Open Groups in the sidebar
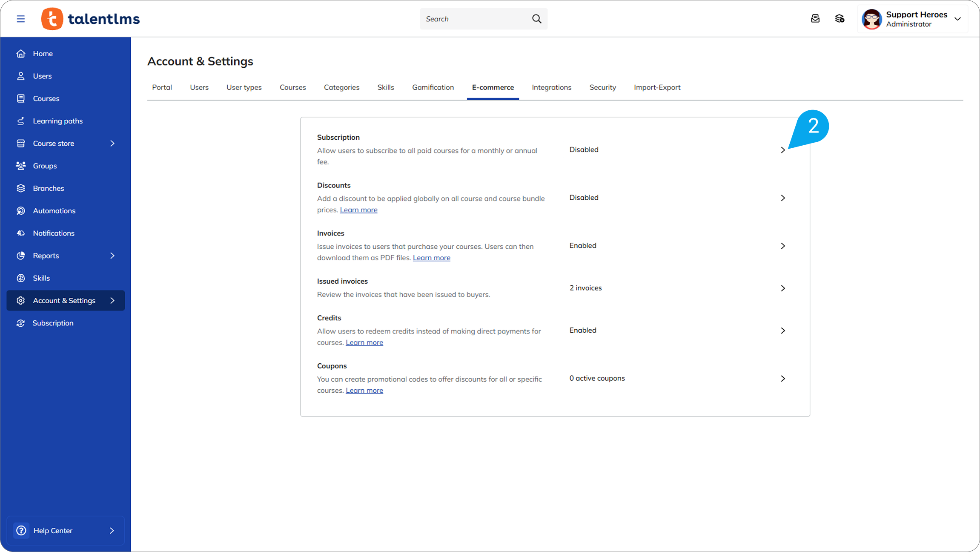Screen dimensions: 980x552 [45, 166]
